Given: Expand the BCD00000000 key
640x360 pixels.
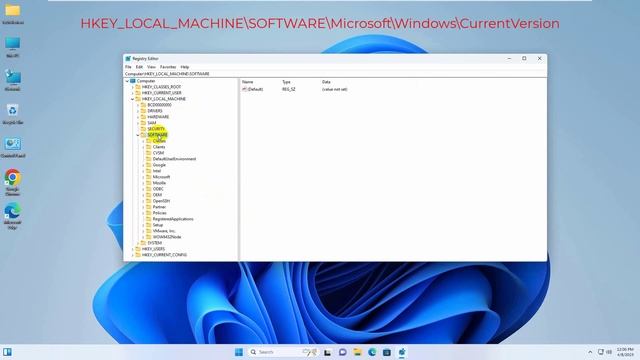Looking at the screenshot, I should [138, 105].
